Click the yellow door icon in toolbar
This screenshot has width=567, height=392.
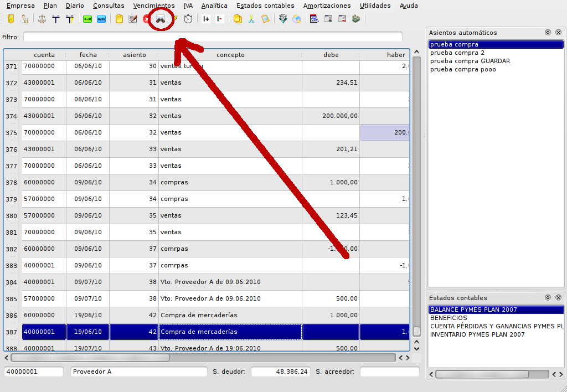11,19
